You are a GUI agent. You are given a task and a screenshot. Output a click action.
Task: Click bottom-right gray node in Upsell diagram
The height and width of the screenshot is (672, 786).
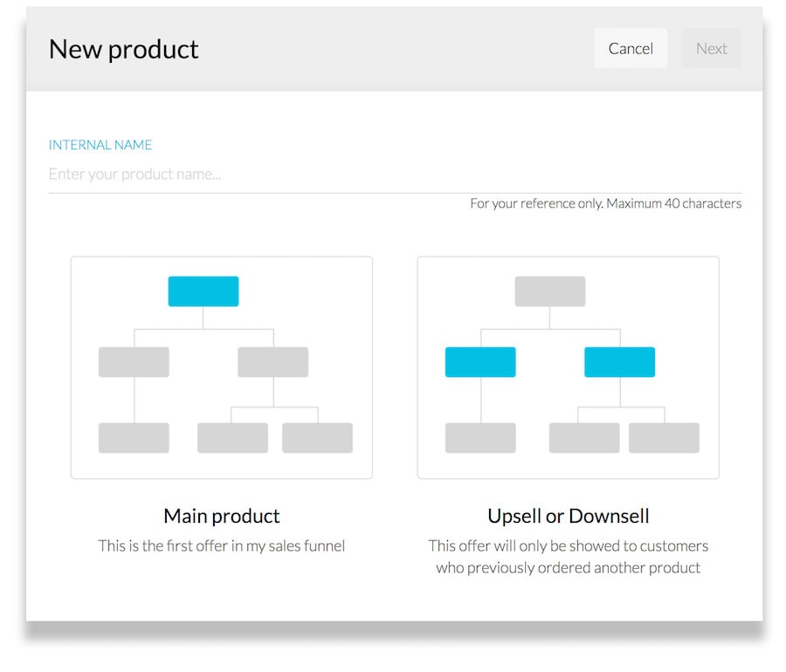pos(664,438)
